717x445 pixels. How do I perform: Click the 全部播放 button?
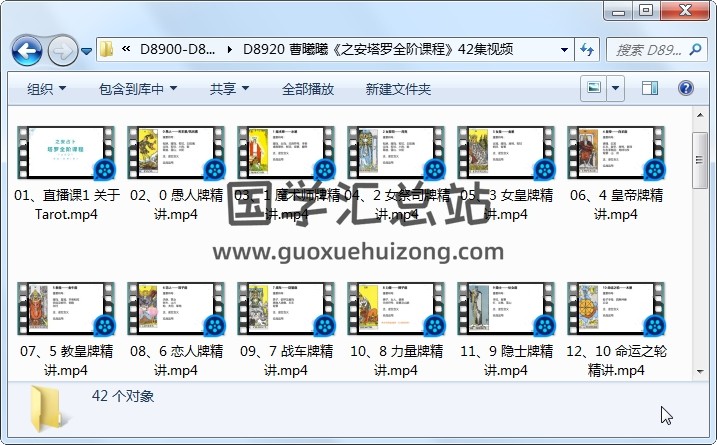(308, 89)
